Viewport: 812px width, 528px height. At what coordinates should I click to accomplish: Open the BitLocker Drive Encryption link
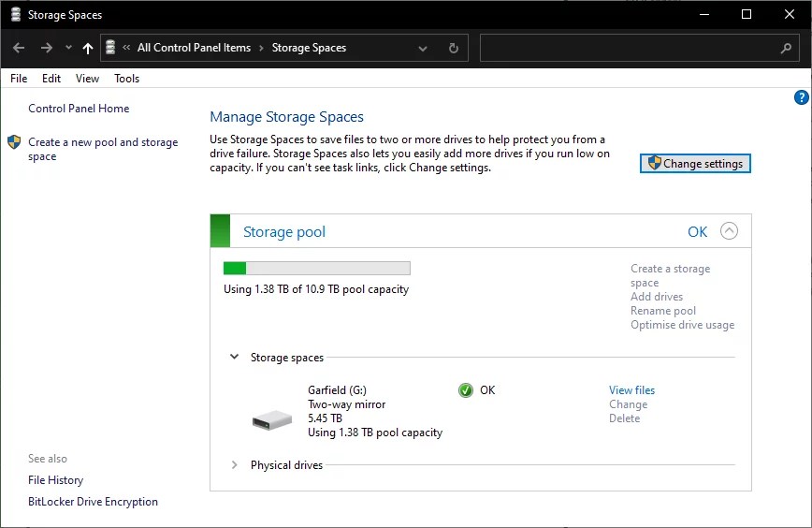tap(93, 502)
